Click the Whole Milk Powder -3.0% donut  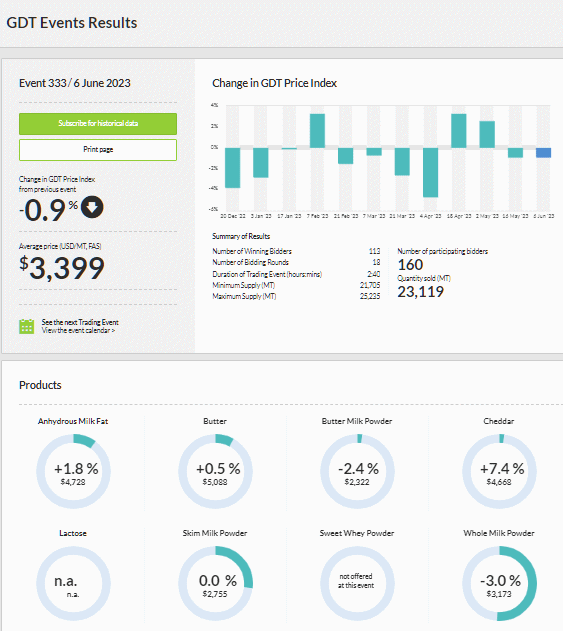pos(499,583)
